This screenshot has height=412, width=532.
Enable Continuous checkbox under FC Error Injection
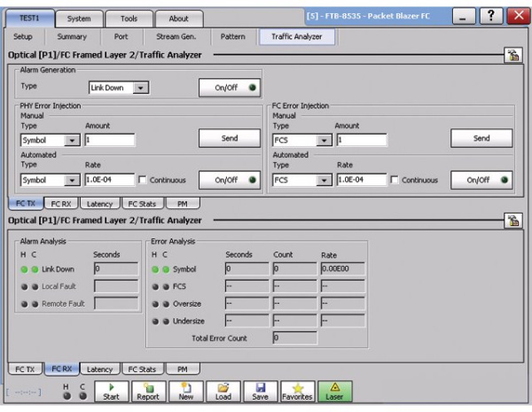395,180
